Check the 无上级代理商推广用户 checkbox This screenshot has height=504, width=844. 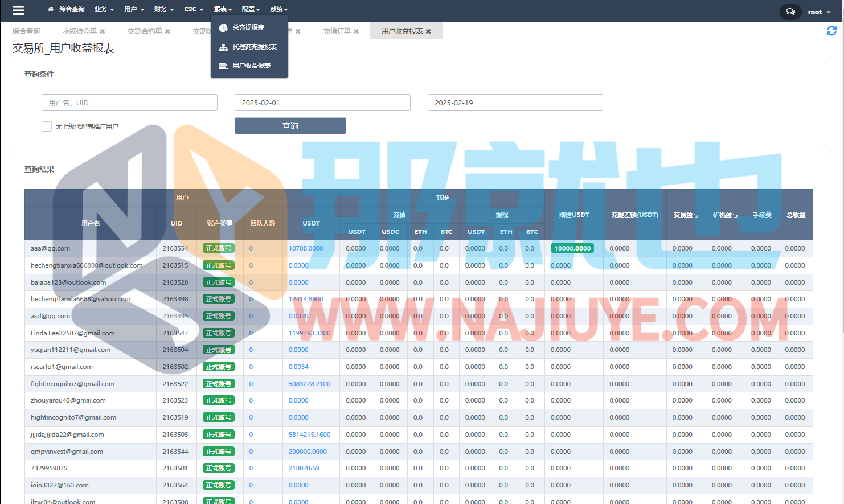click(x=47, y=126)
